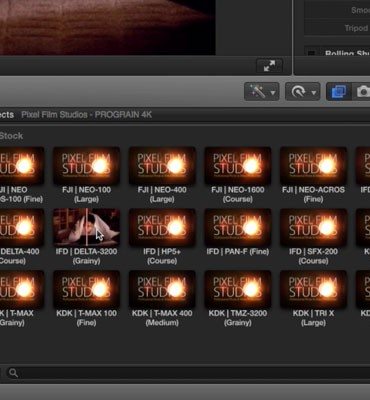Select KDK | TRI X (Large) effect thumbnail
This screenshot has width=370, height=400.
coord(313,289)
